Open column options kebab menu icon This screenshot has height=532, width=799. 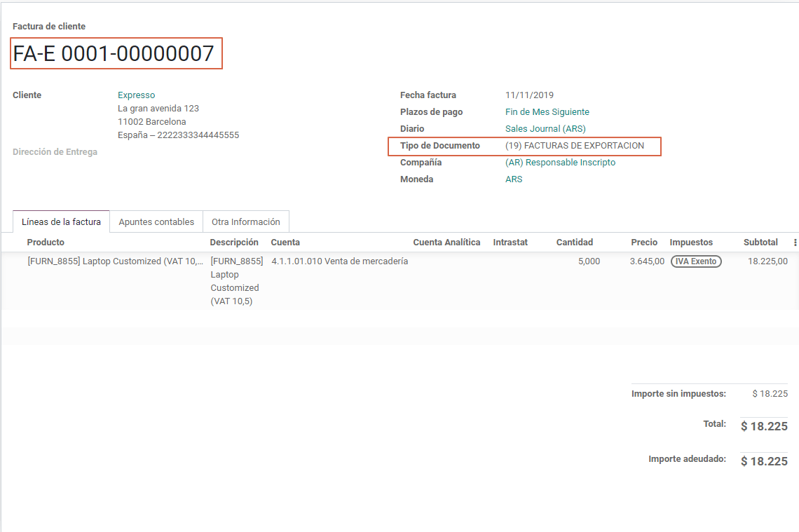coord(795,243)
